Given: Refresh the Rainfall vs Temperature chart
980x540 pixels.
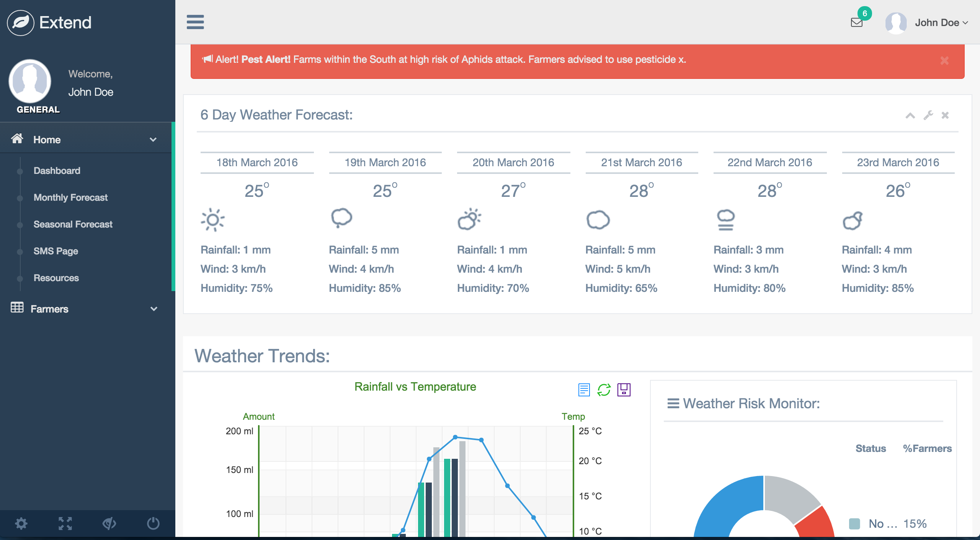Looking at the screenshot, I should [x=604, y=390].
